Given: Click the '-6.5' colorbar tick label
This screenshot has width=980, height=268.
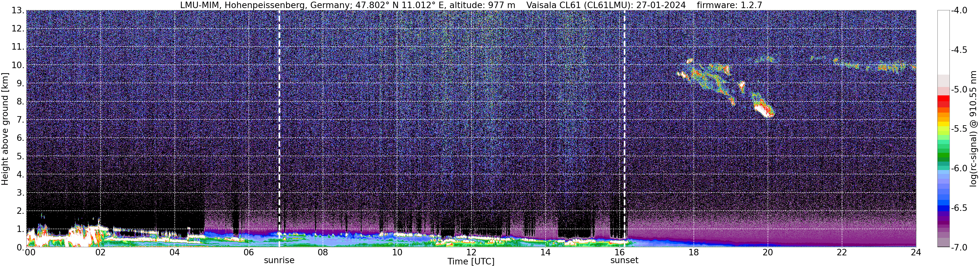Looking at the screenshot, I should (959, 208).
